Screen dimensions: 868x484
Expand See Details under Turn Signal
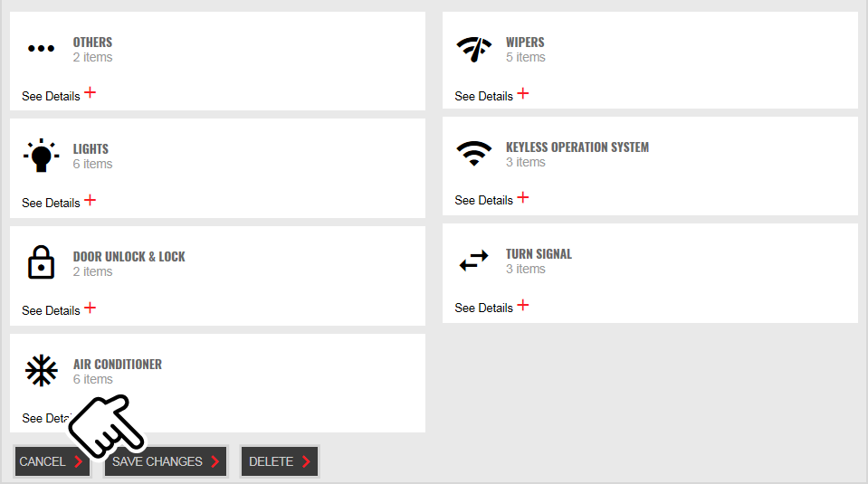pyautogui.click(x=491, y=307)
